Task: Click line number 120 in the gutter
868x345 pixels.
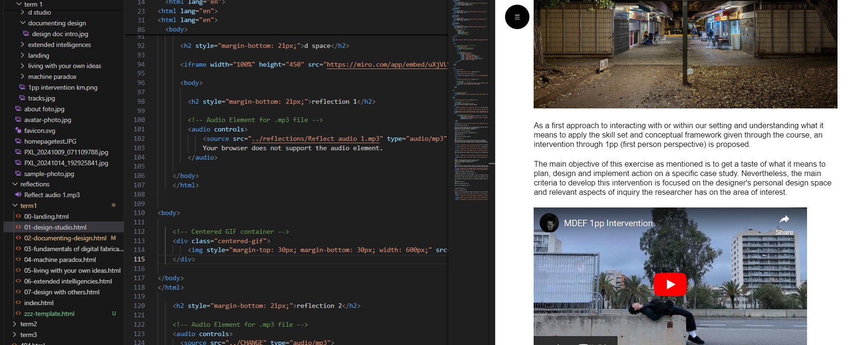Action: click(139, 306)
